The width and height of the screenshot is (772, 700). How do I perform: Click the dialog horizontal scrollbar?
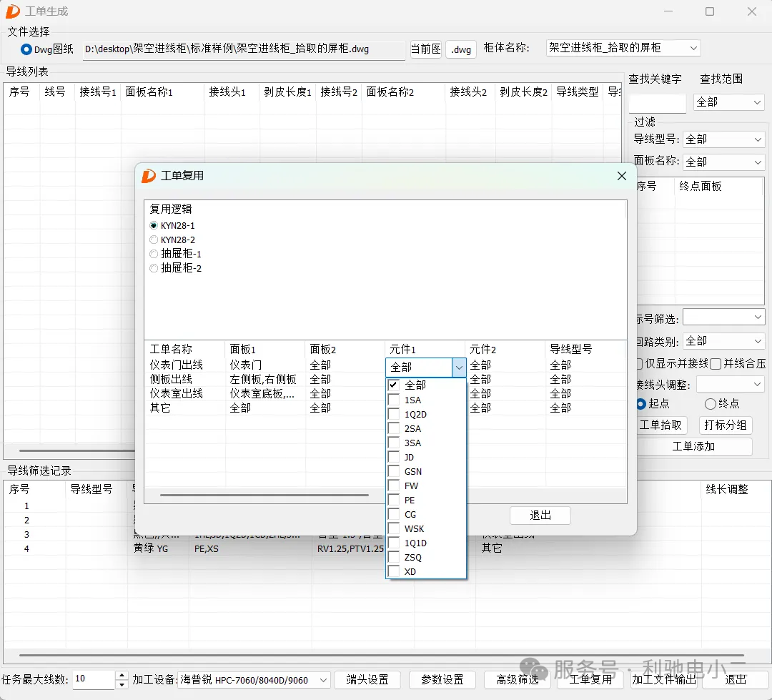pyautogui.click(x=264, y=495)
